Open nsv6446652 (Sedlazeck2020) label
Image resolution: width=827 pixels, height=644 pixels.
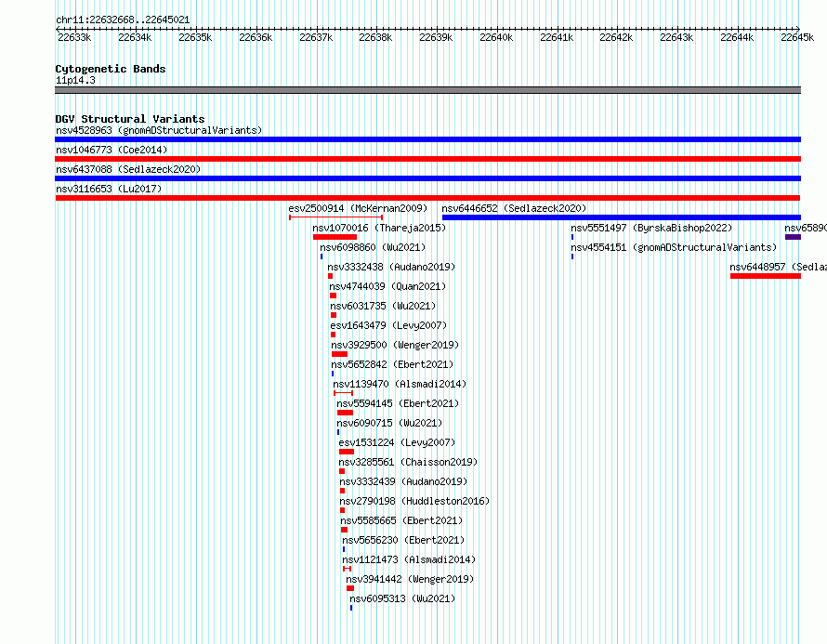point(514,208)
